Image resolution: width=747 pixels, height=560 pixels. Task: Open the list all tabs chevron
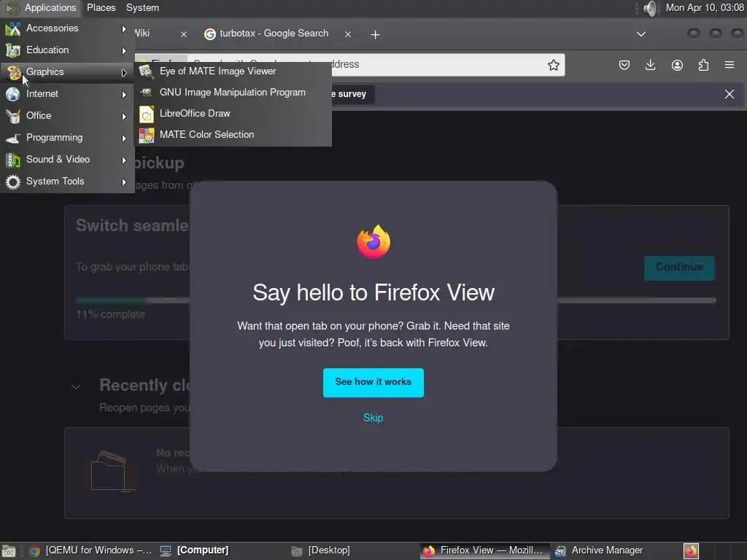click(641, 34)
